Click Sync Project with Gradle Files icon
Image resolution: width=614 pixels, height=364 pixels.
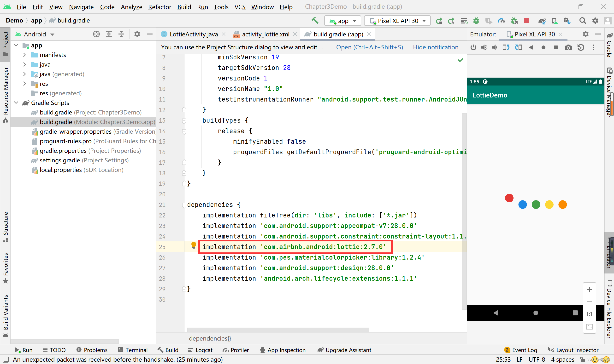[542, 21]
